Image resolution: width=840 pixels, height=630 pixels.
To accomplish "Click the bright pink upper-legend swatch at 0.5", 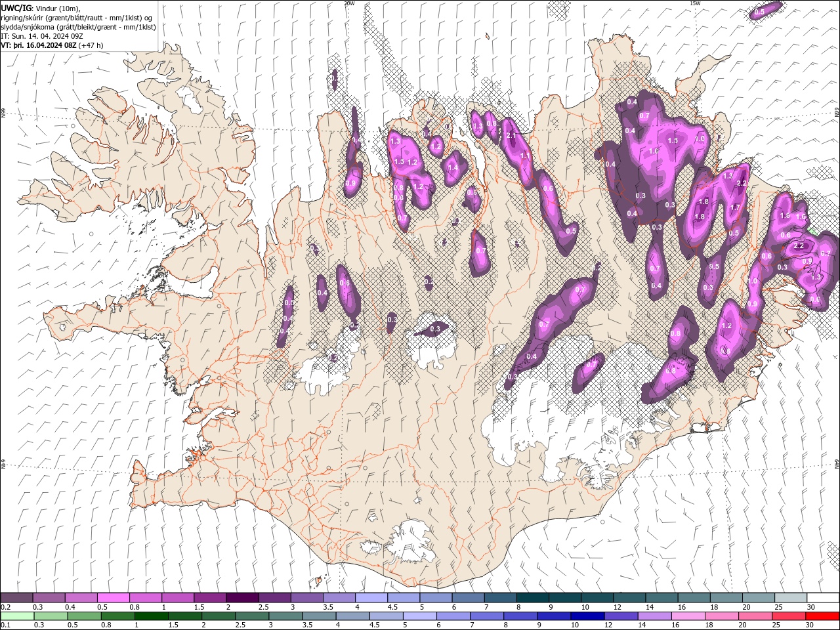I will tap(113, 598).
